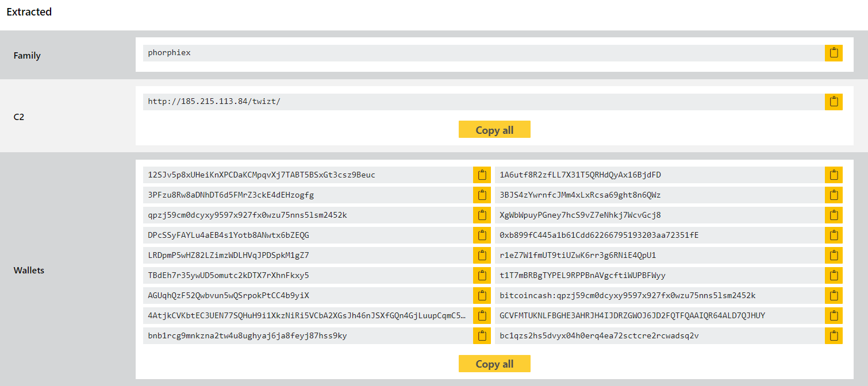
Task: Copy wallet starting with 3PFzu8Rw8a
Action: 482,195
